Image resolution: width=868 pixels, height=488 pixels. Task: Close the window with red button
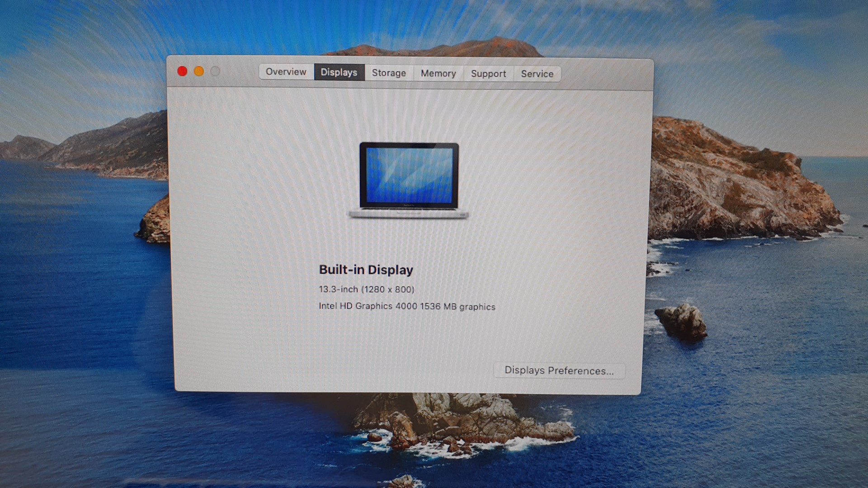tap(182, 71)
